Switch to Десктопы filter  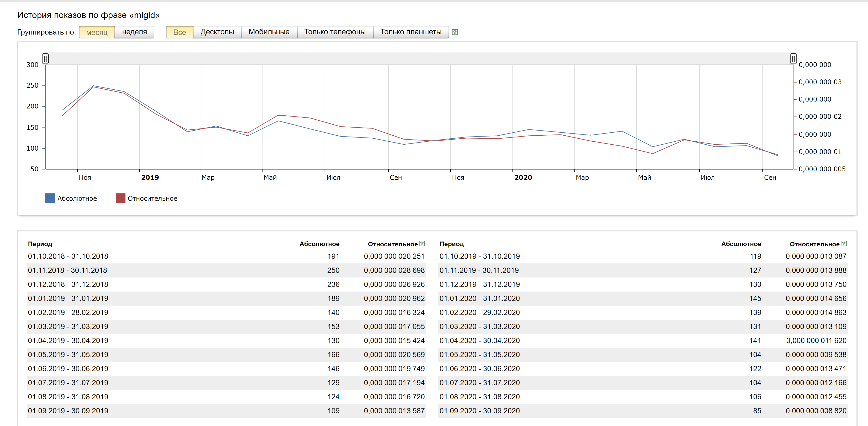pyautogui.click(x=217, y=32)
